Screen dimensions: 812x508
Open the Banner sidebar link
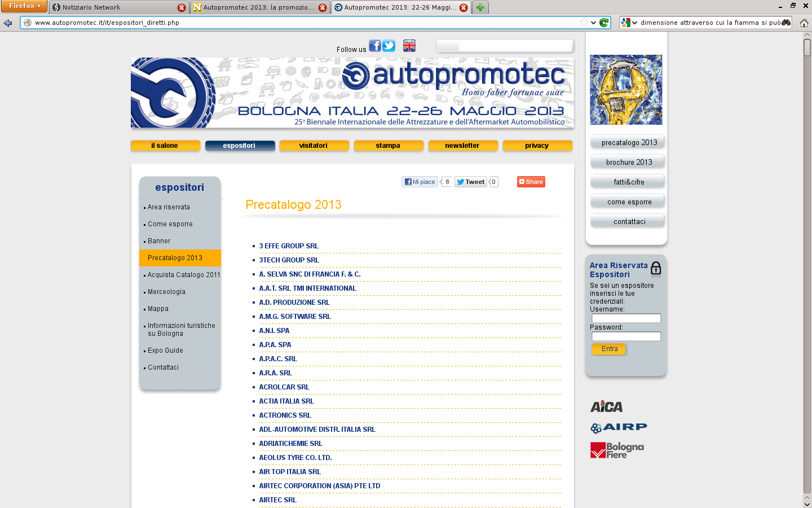pyautogui.click(x=159, y=241)
